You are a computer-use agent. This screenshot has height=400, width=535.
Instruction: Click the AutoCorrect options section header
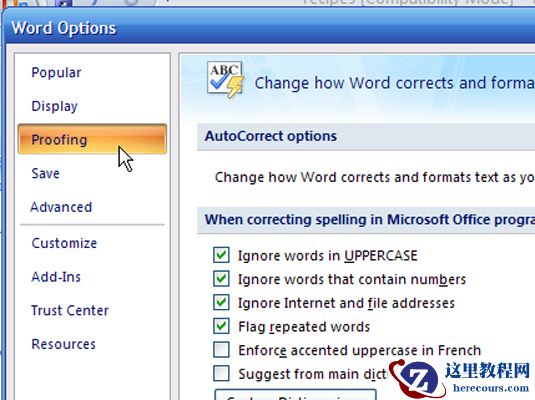coord(366,137)
